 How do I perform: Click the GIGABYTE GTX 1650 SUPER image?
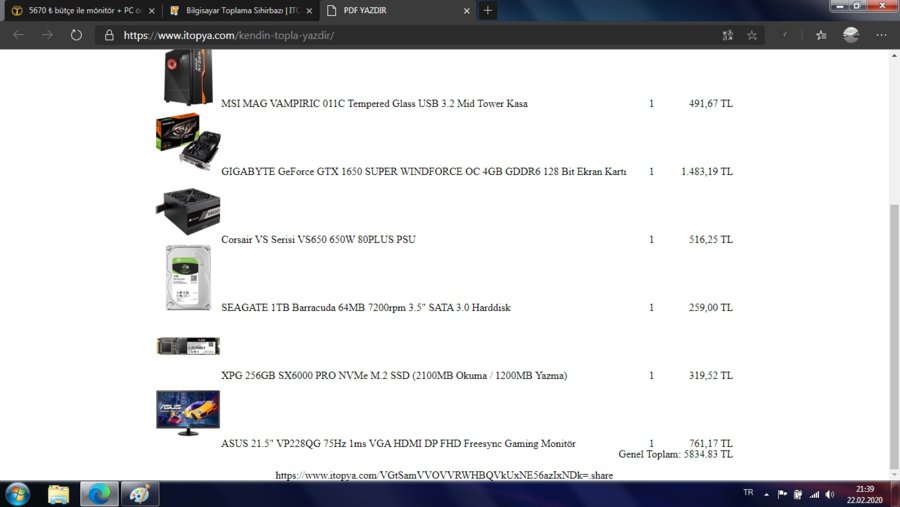(188, 141)
